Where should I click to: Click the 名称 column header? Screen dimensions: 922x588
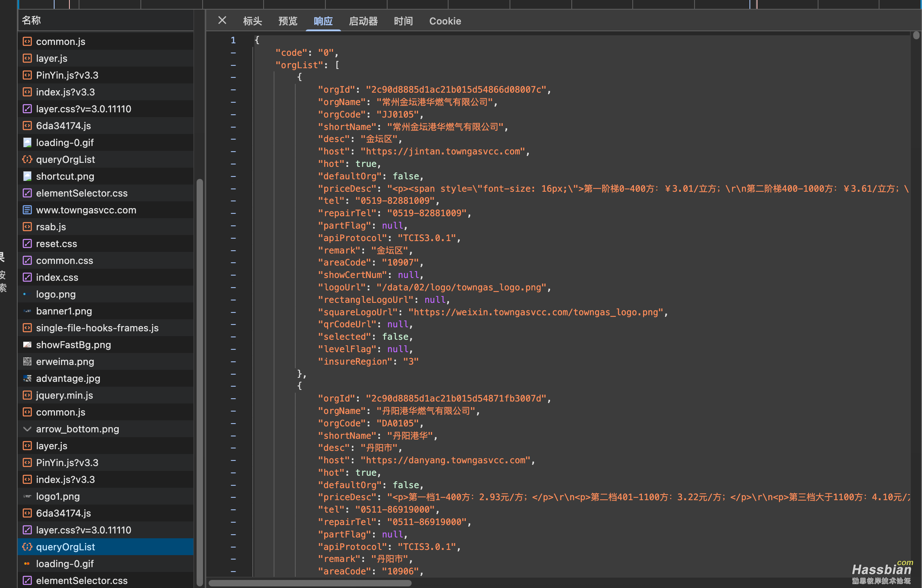coord(106,20)
